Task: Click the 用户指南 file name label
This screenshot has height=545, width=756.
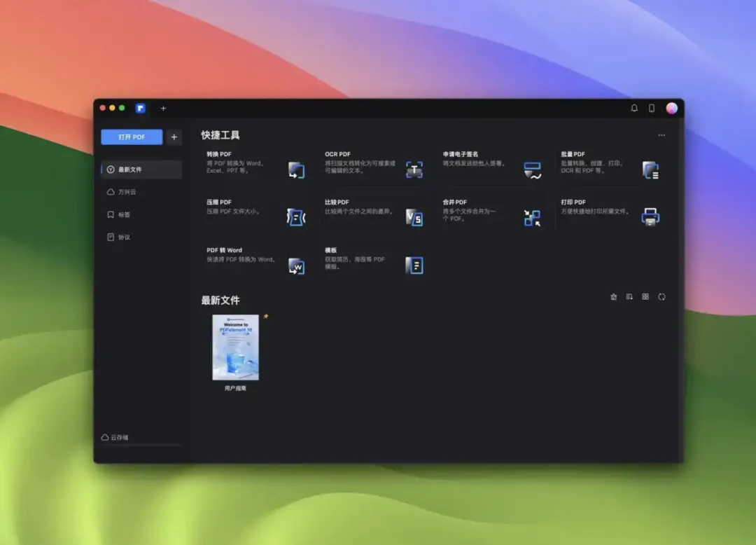Action: 235,388
